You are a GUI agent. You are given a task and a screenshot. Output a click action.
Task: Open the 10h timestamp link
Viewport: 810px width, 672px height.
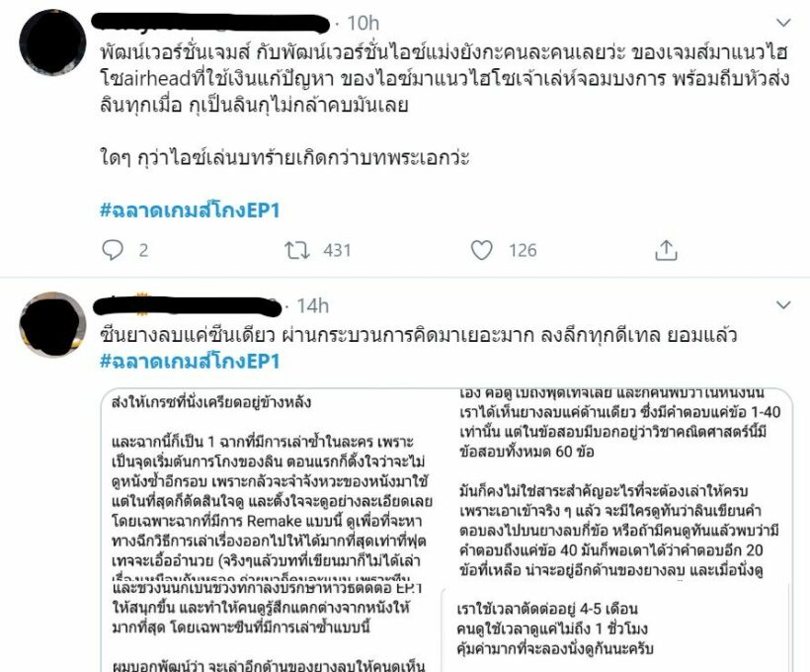click(364, 24)
